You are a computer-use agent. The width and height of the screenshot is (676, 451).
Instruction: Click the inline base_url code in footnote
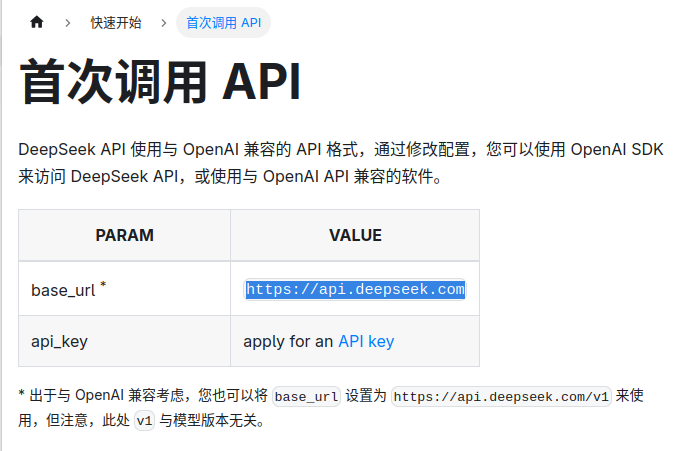coord(307,396)
